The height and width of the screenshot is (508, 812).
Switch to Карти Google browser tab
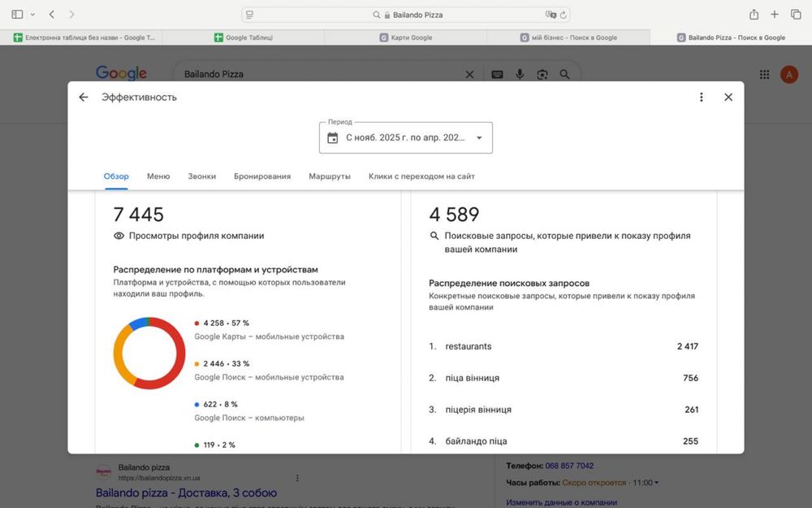click(x=405, y=37)
